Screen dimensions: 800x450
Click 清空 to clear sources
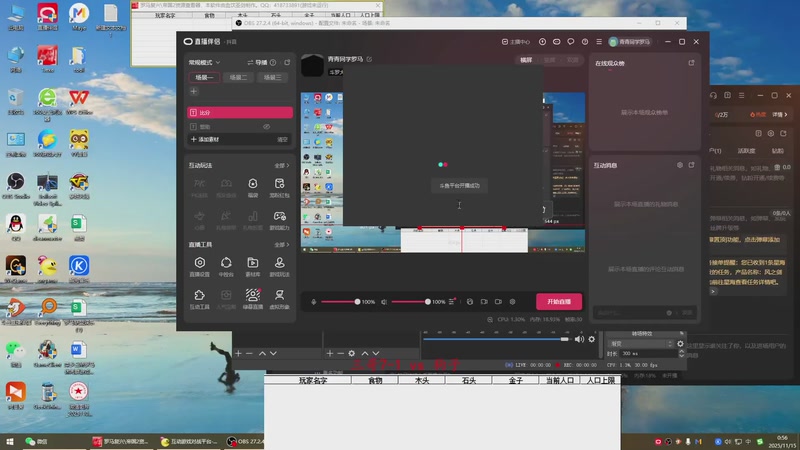tap(282, 139)
